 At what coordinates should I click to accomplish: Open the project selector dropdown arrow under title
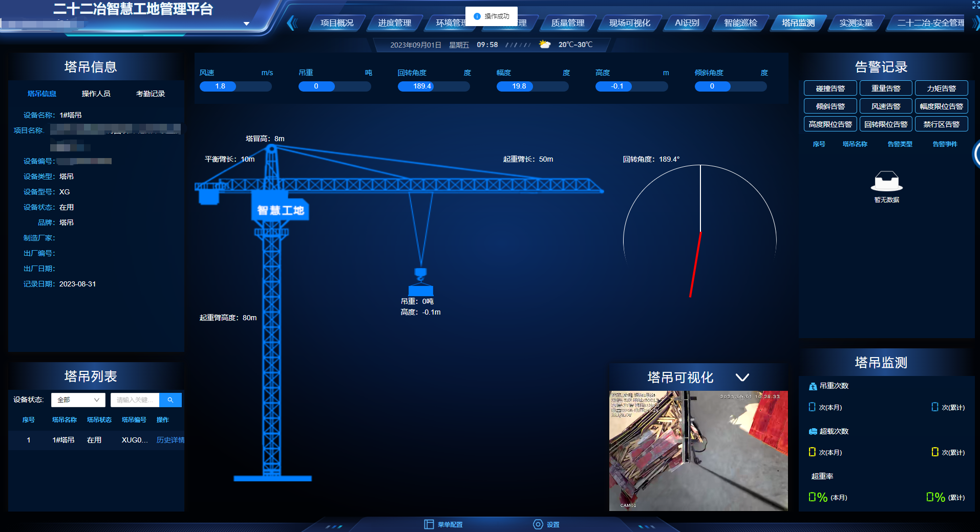click(x=246, y=24)
